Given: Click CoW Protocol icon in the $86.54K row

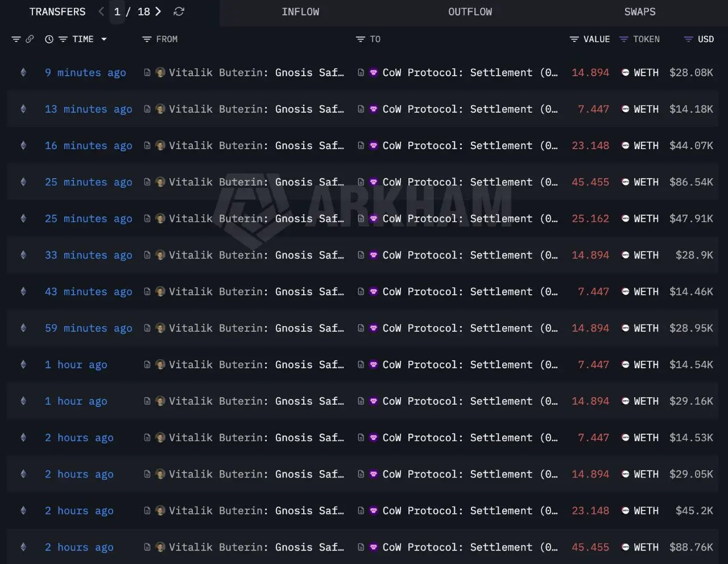Looking at the screenshot, I should tap(374, 182).
